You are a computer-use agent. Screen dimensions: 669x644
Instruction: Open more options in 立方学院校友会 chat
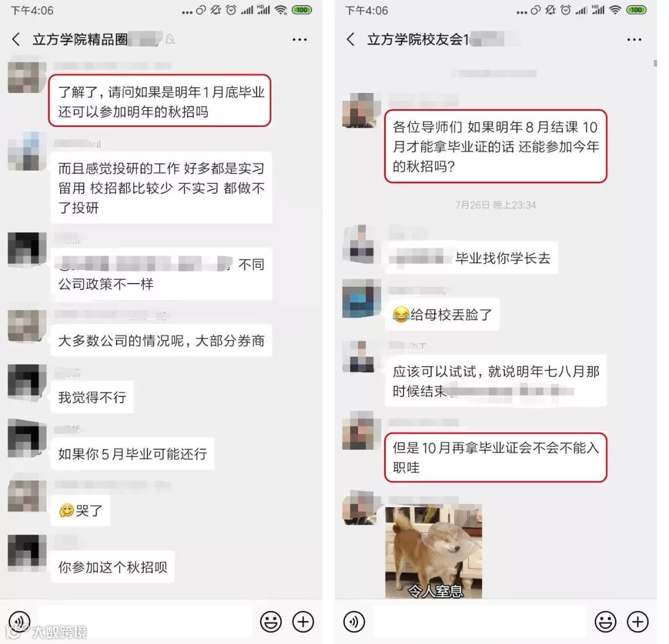tap(634, 40)
